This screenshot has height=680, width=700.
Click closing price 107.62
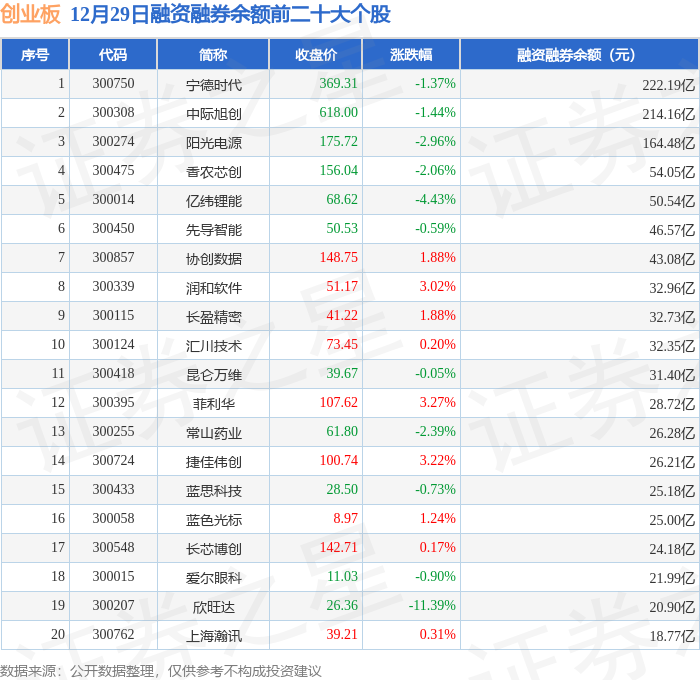coord(338,403)
